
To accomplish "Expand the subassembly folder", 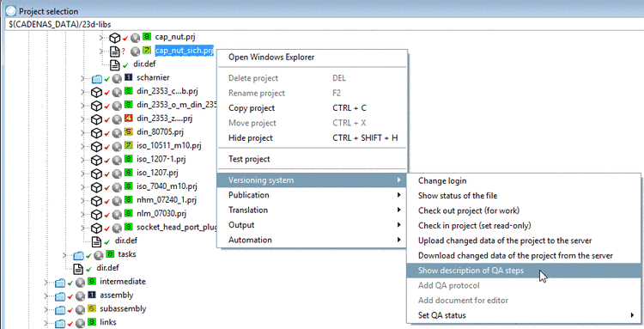I will pyautogui.click(x=46, y=309).
